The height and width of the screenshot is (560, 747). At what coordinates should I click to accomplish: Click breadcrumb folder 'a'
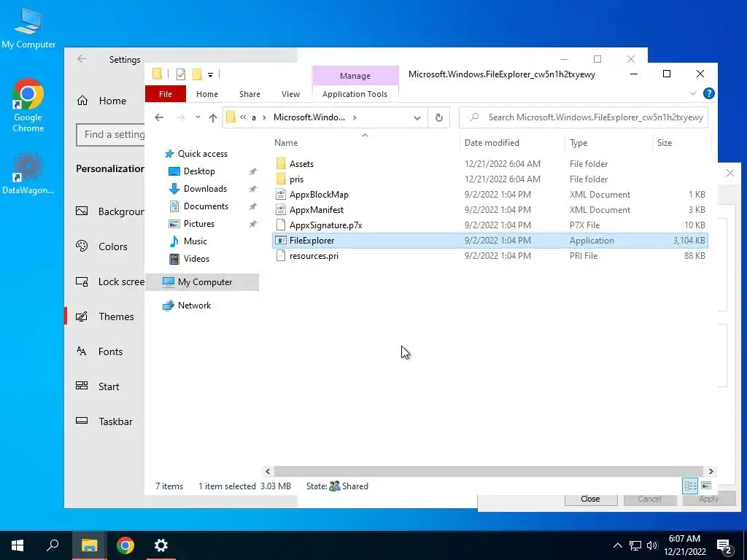point(253,117)
